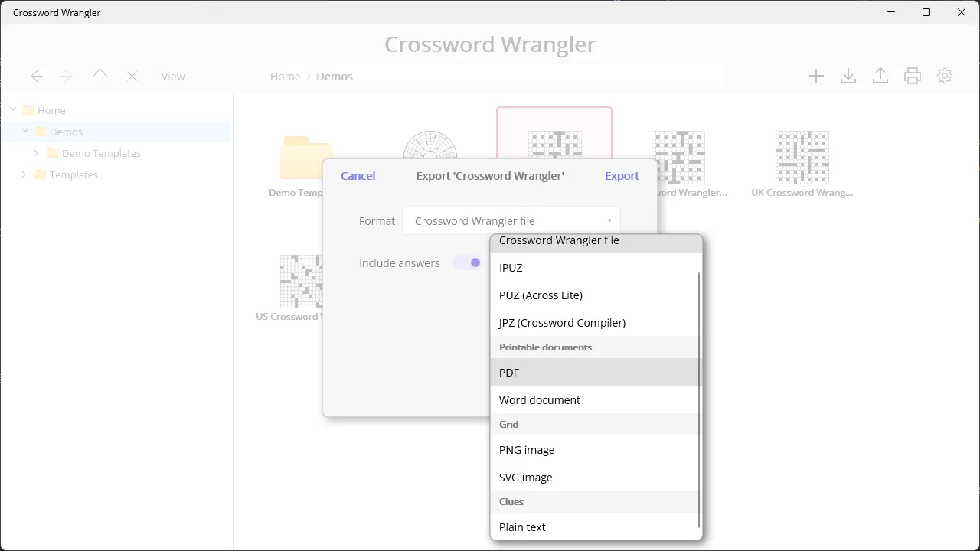This screenshot has height=551, width=980.
Task: Select Home in the folder tree
Action: (x=51, y=110)
